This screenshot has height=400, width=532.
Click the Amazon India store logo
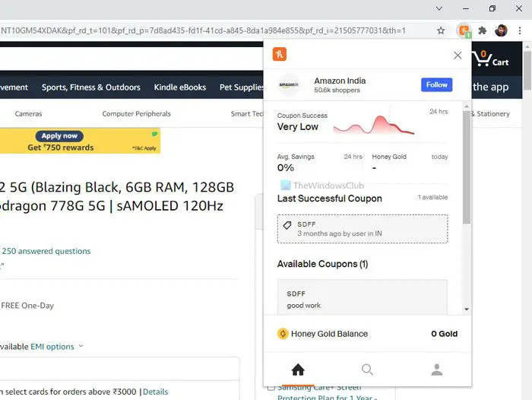tap(289, 84)
